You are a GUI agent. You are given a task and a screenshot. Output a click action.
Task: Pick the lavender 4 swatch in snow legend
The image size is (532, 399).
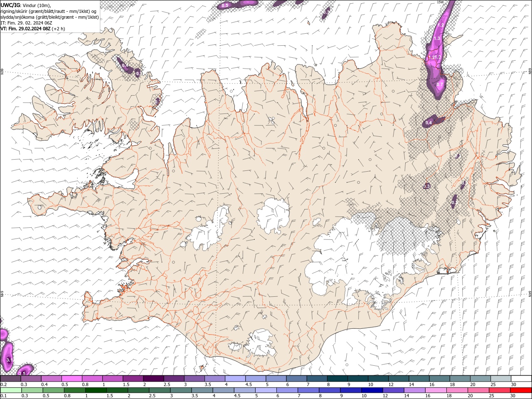pos(235,379)
